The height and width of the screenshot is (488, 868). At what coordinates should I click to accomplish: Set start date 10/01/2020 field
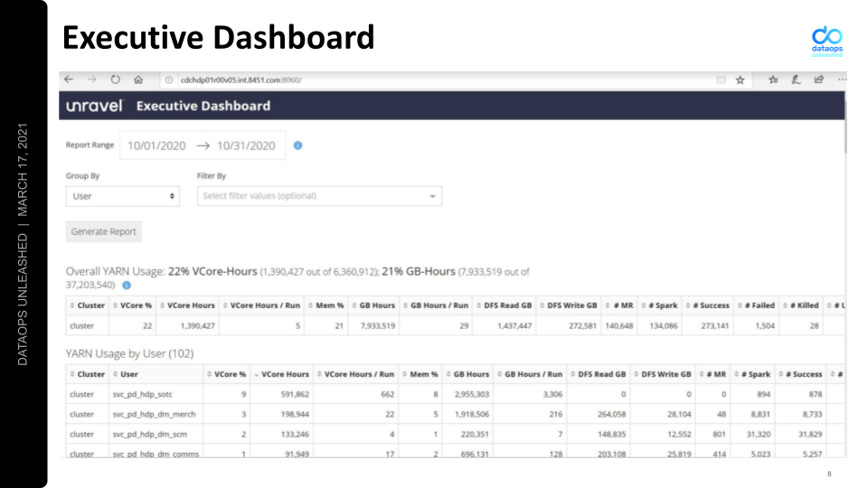tap(156, 145)
